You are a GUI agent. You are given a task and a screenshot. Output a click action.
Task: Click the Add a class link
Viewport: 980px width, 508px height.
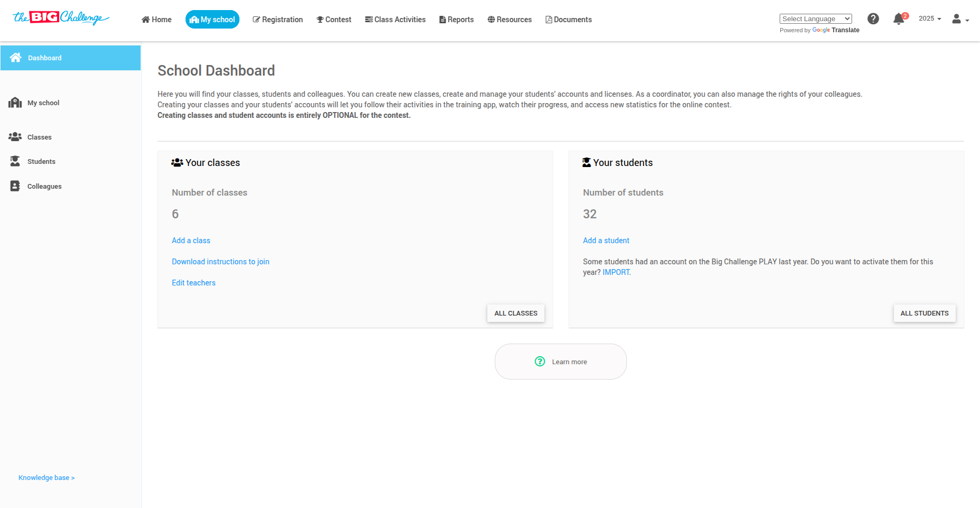tap(191, 241)
